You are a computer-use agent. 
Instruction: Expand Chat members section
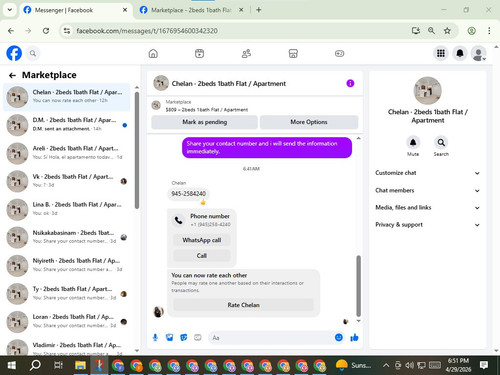[428, 190]
